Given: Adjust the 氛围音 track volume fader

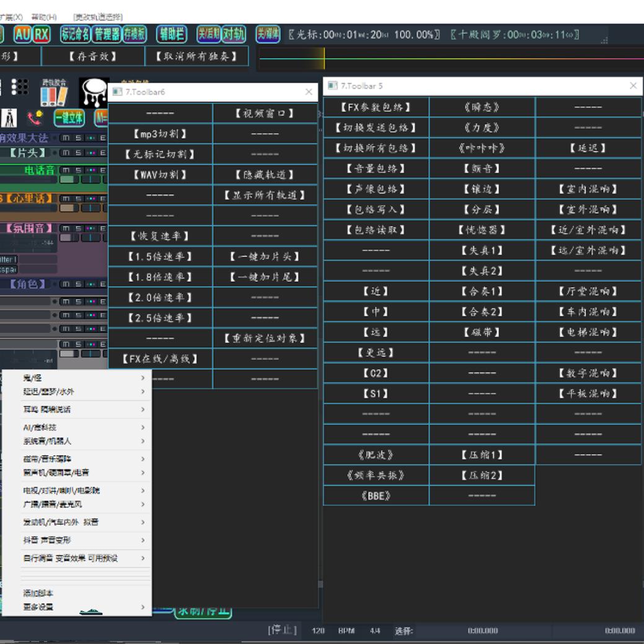Looking at the screenshot, I should coord(69,237).
